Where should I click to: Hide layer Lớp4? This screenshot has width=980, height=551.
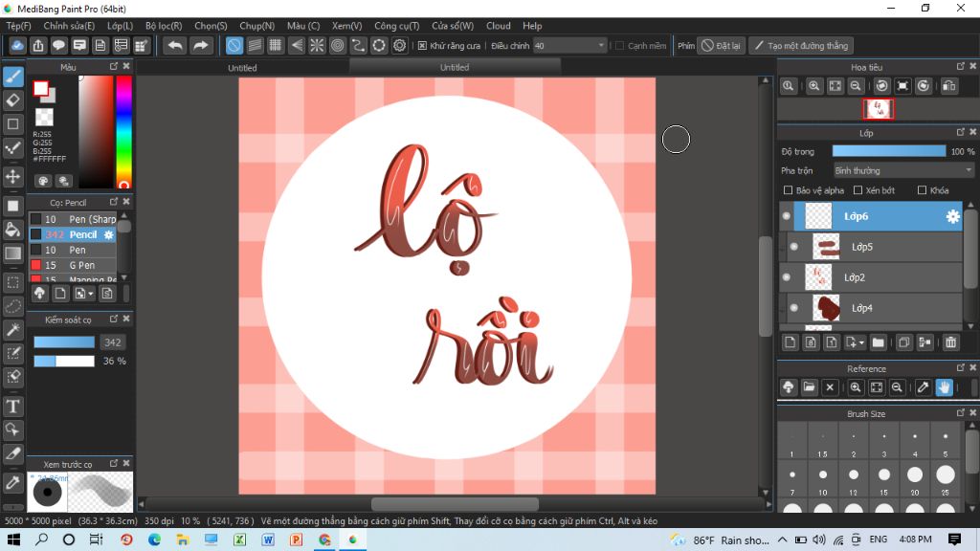793,308
